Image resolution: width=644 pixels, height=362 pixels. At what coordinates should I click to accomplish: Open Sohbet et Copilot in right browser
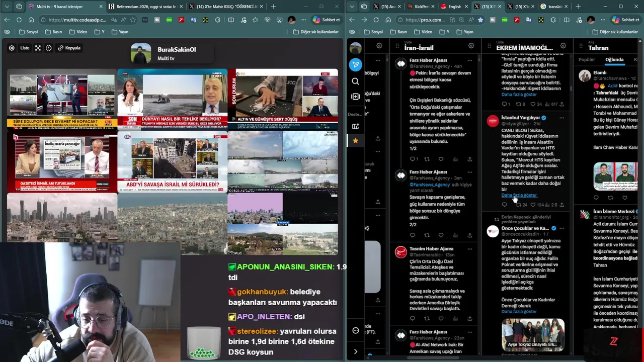point(625,20)
